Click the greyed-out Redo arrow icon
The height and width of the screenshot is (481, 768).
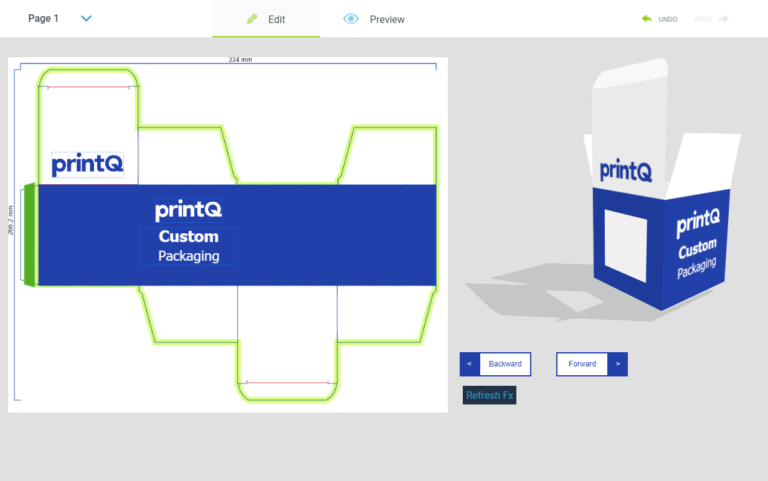[723, 19]
